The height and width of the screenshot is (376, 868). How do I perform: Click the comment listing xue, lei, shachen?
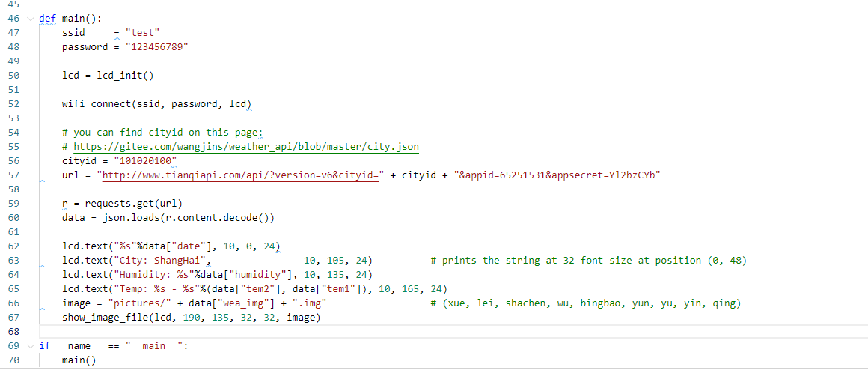(x=586, y=303)
